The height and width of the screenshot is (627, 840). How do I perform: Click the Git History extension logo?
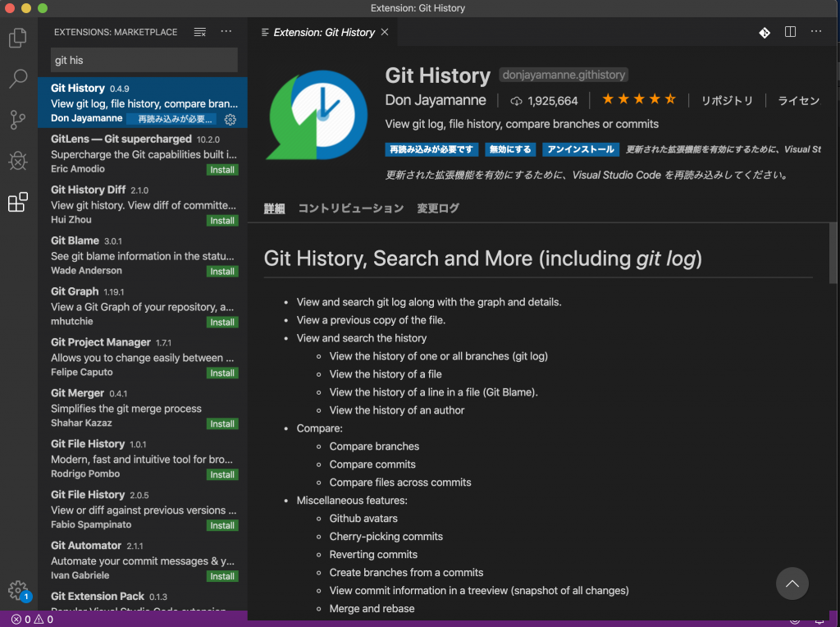[x=317, y=115]
